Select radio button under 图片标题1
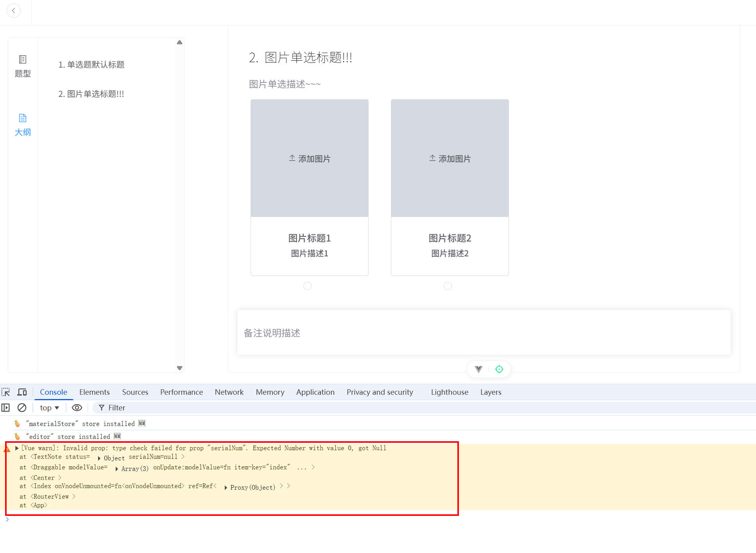This screenshot has width=756, height=553. tap(308, 286)
